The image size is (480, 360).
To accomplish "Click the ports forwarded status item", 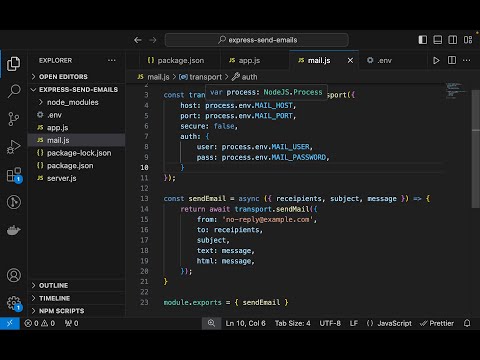I will pyautogui.click(x=71, y=323).
